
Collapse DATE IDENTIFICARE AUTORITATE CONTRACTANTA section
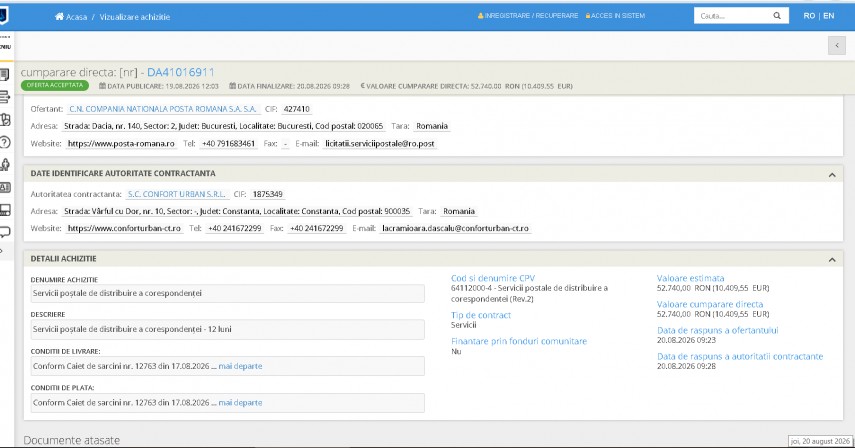click(832, 175)
